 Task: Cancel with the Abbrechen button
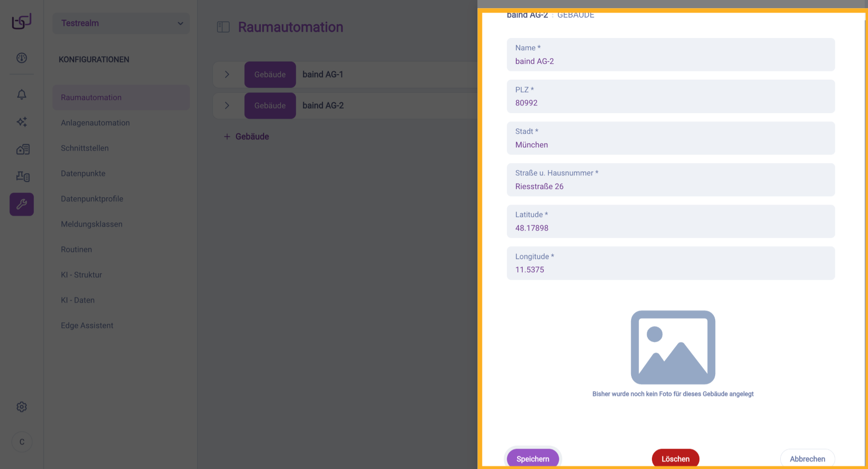click(807, 459)
